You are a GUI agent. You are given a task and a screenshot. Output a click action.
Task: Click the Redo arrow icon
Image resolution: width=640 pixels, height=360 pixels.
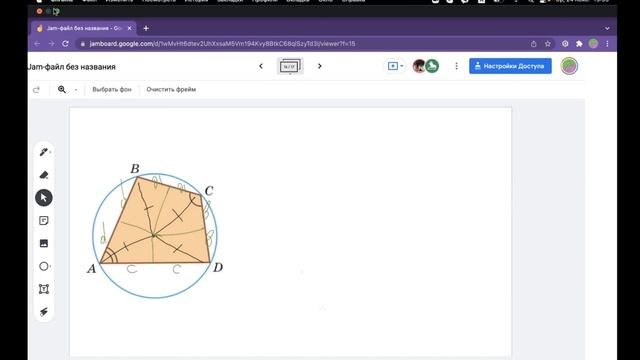coord(37,89)
